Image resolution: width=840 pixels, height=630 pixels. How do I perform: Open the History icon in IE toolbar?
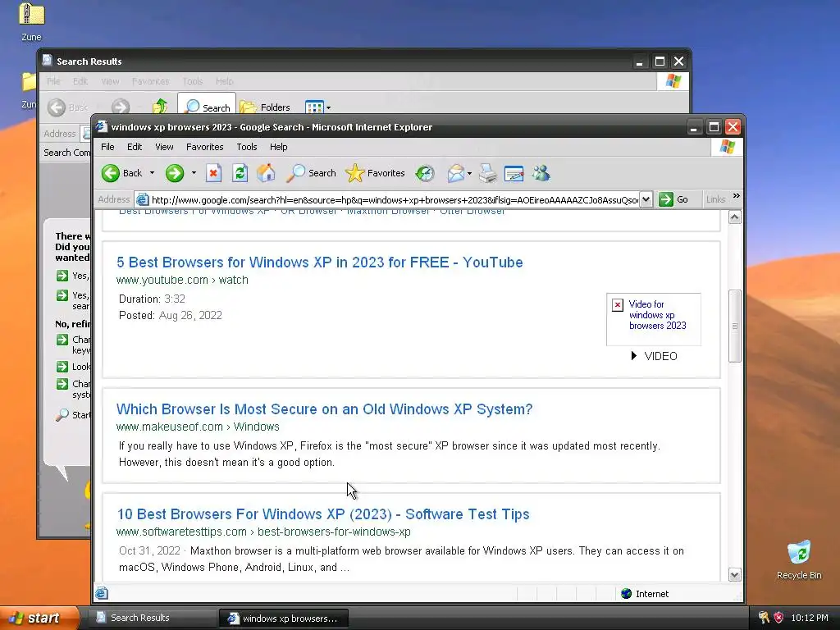425,173
